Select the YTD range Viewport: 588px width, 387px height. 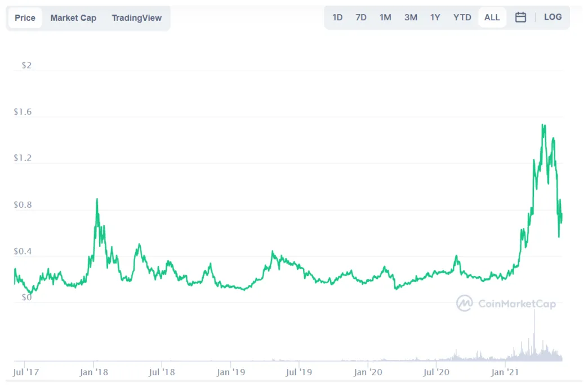point(462,17)
